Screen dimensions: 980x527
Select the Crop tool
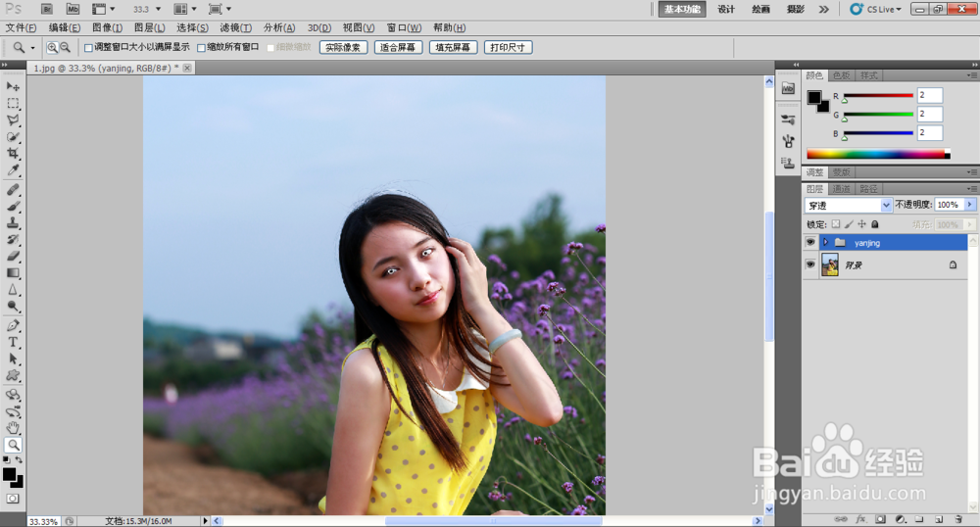pyautogui.click(x=13, y=154)
